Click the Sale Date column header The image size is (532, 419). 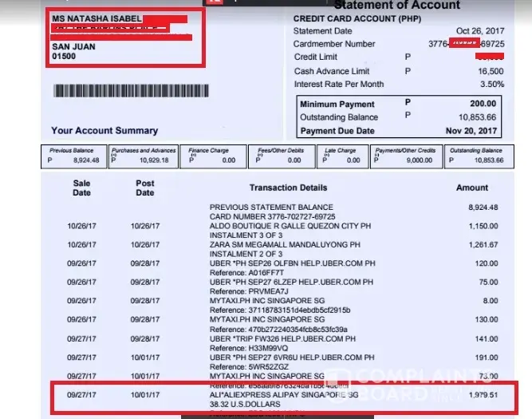81,188
